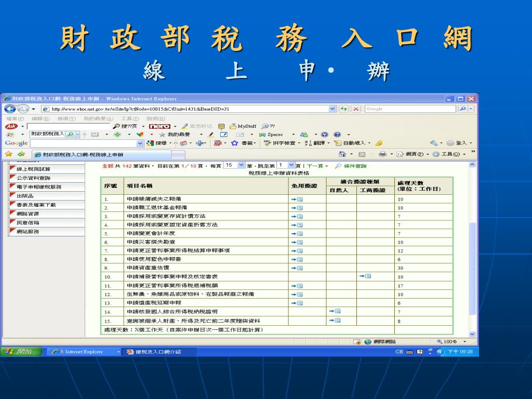Click the refresh page icon beside address bar
This screenshot has height=399, width=532.
coord(344,109)
